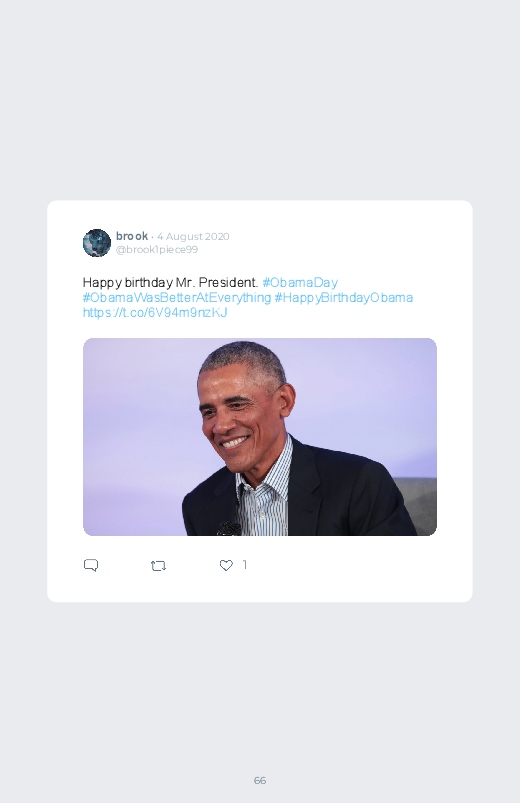The height and width of the screenshot is (803, 520).
Task: Like the tweet with the heart icon
Action: [226, 565]
